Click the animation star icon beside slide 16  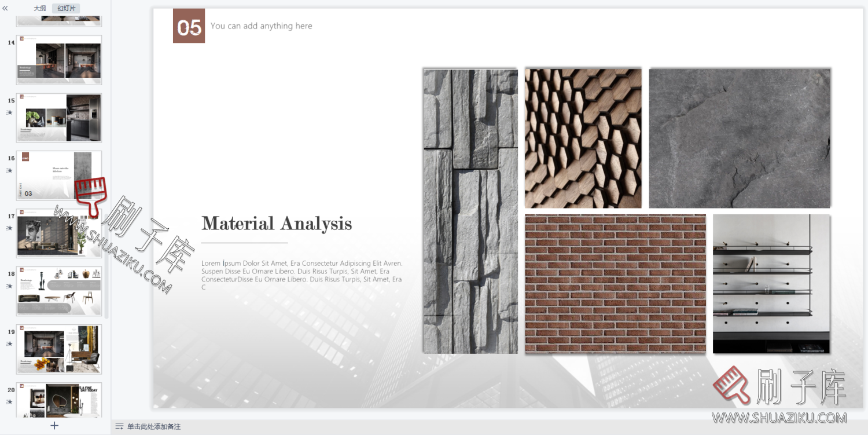tap(9, 170)
